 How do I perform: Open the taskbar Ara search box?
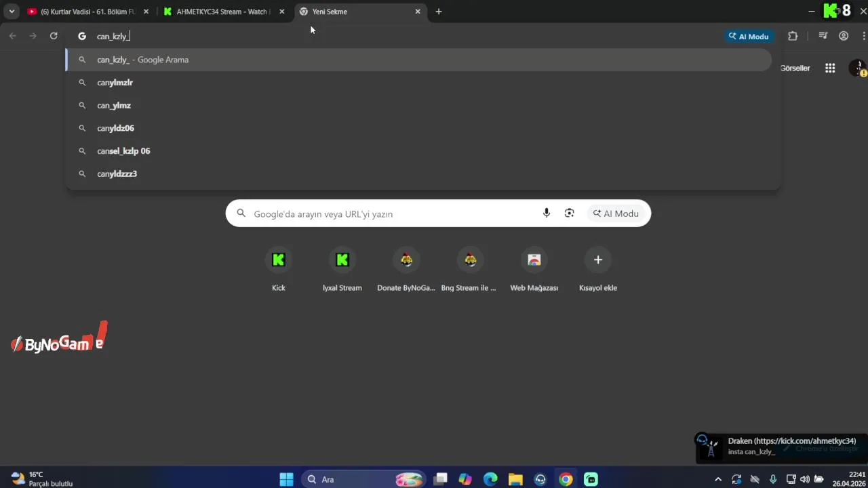click(x=363, y=479)
